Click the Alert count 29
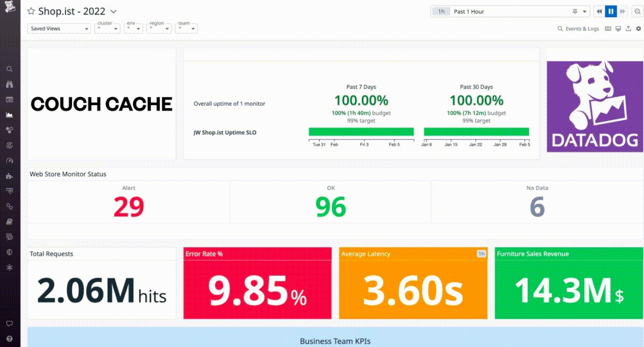This screenshot has width=644, height=347. click(129, 207)
